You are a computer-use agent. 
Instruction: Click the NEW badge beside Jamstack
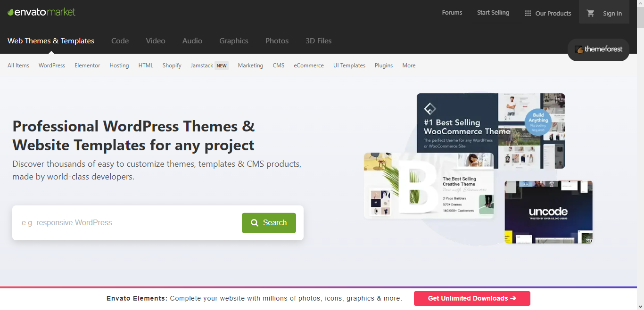[x=221, y=65]
